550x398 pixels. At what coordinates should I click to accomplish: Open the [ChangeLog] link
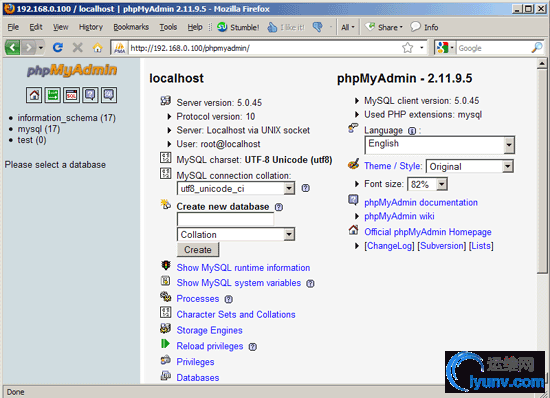point(389,246)
